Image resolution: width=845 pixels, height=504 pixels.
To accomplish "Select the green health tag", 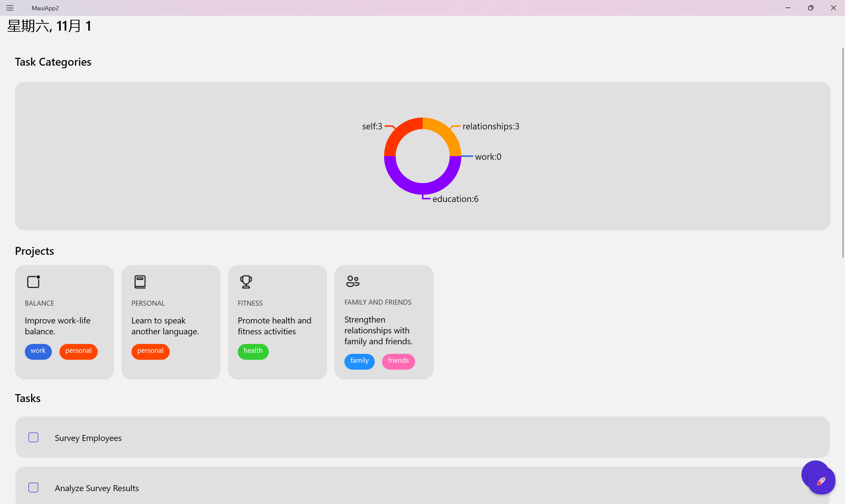I will pyautogui.click(x=253, y=351).
